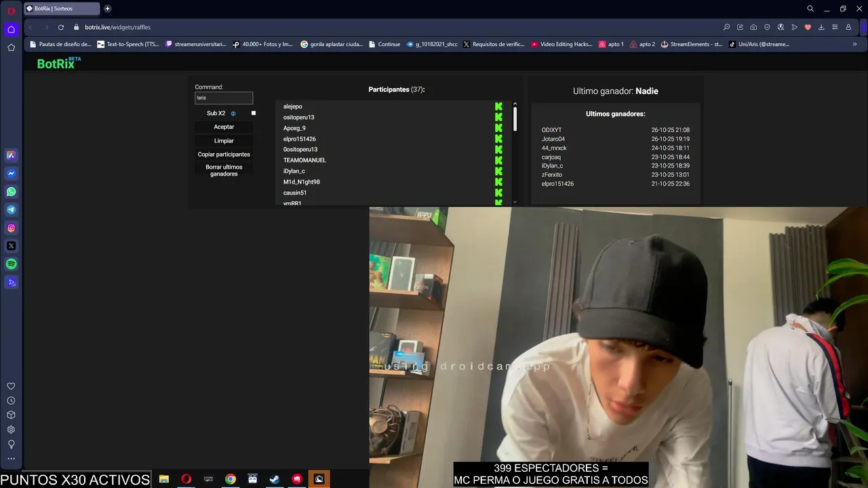
Task: Open Spotify in the Opera sidebar
Action: tap(11, 264)
